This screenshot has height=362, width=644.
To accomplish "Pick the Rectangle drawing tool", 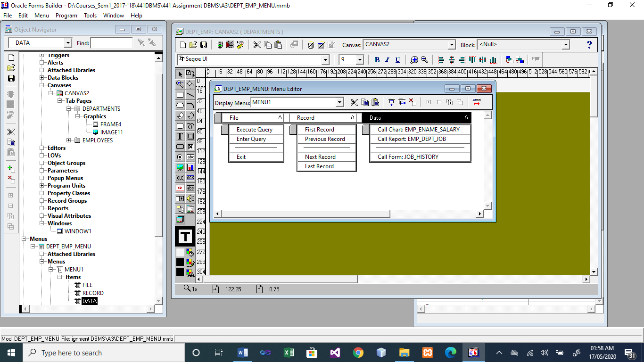I will [x=180, y=95].
